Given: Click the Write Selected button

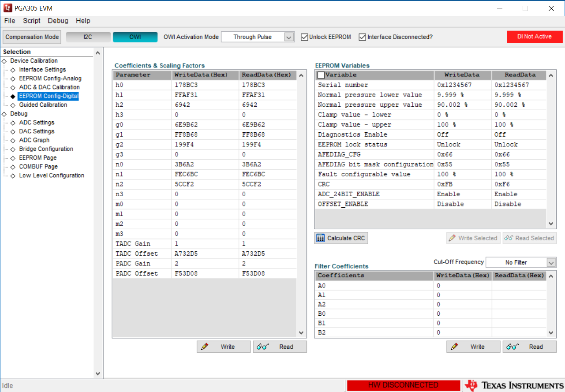Looking at the screenshot, I should pos(473,238).
